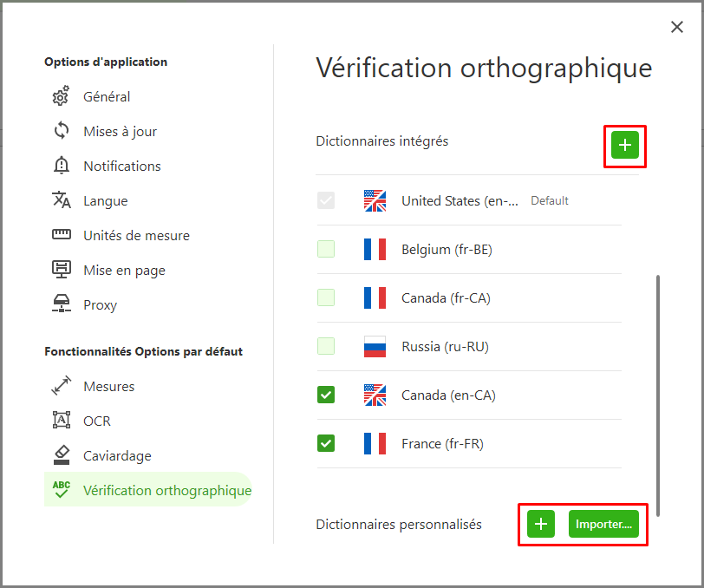This screenshot has width=704, height=588.
Task: Click the dictionaries list vertical scrollbar
Action: pos(658,395)
